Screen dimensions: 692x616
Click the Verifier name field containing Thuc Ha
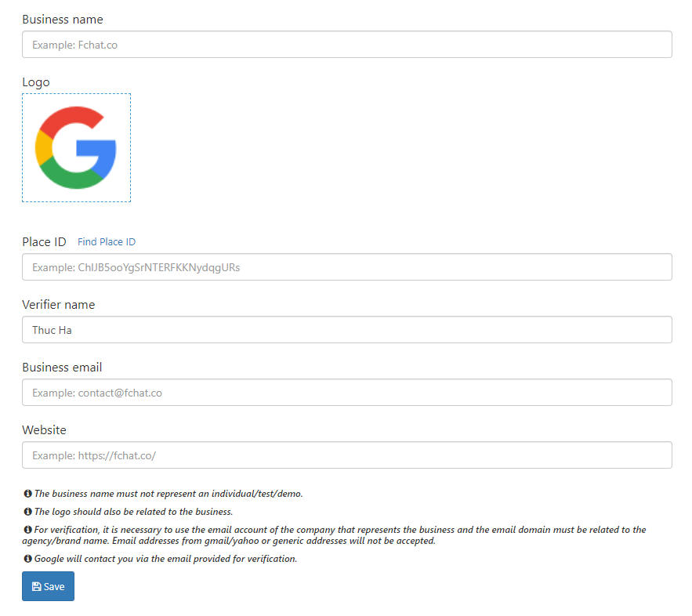pyautogui.click(x=347, y=330)
